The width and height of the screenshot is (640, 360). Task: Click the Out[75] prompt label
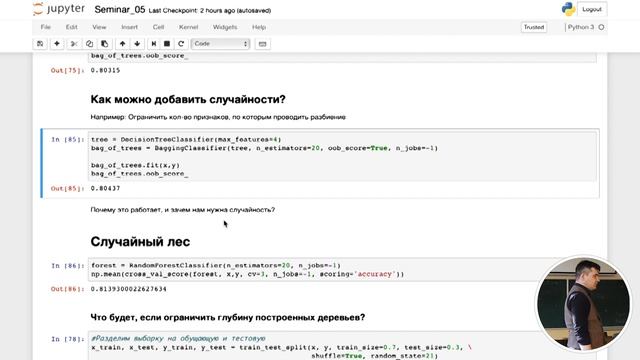(68, 70)
